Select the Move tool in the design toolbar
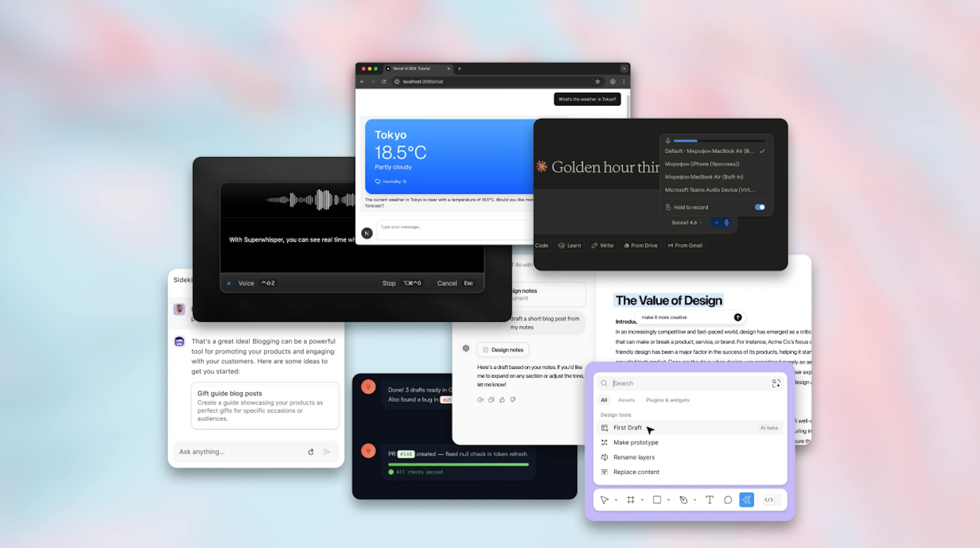The width and height of the screenshot is (980, 548). pos(604,500)
